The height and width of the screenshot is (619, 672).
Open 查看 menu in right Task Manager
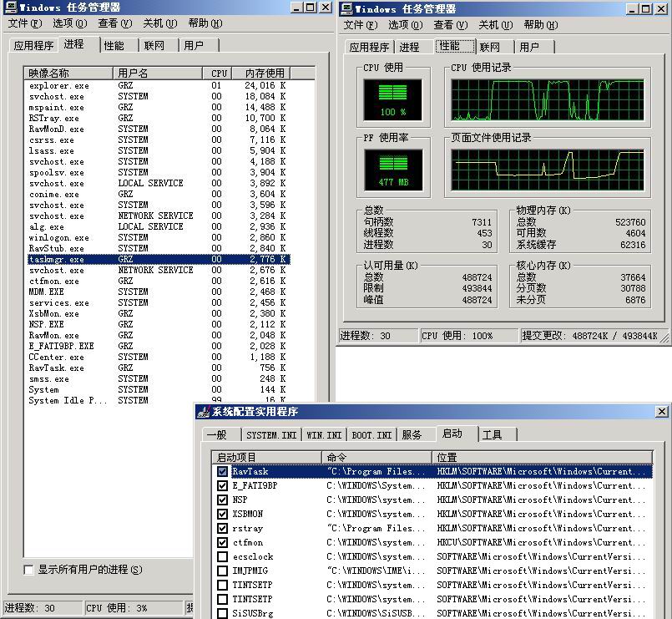[451, 25]
